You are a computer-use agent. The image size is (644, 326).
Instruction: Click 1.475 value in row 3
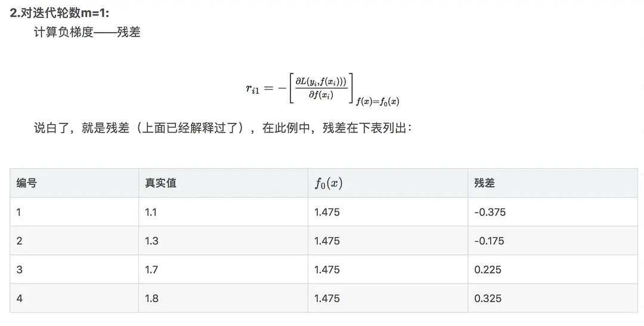point(327,269)
